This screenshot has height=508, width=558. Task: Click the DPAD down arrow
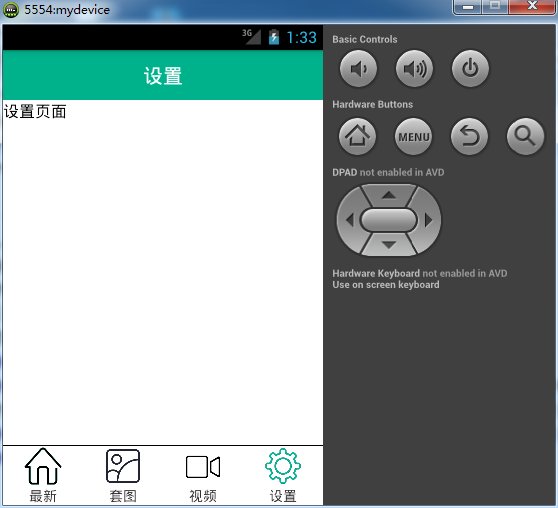click(389, 245)
